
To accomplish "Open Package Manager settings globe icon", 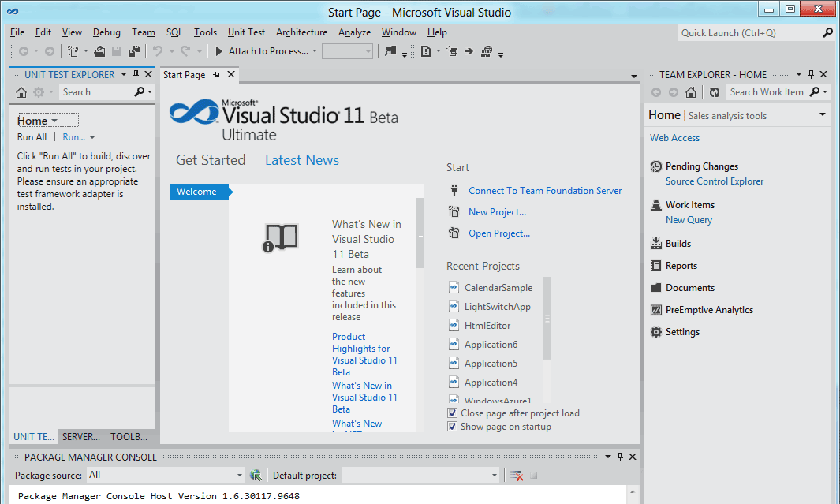I will click(256, 475).
